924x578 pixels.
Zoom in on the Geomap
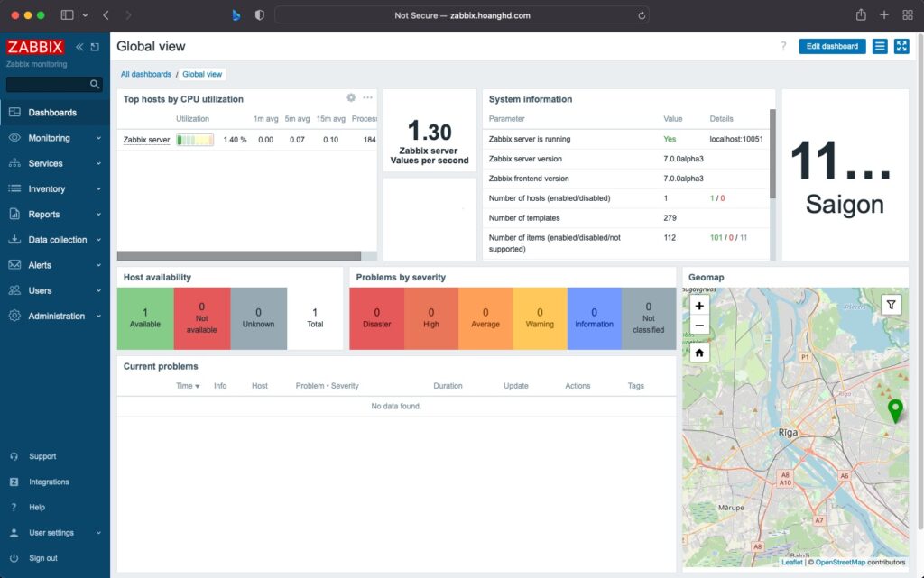point(699,306)
